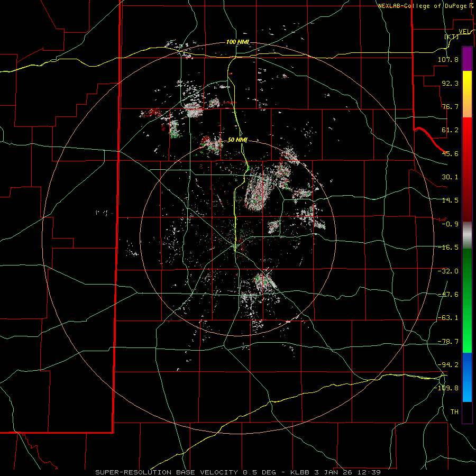Click the -0.9 velocity scale value
Image resolution: width=476 pixels, height=476 pixels.
point(450,224)
